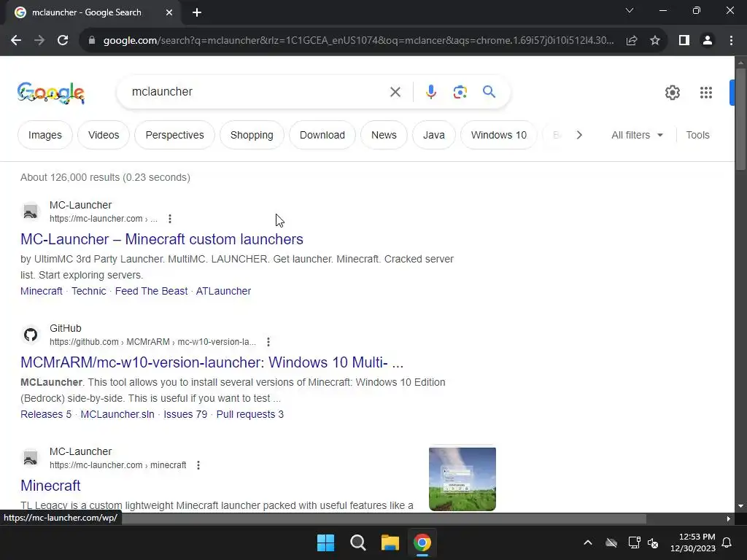
Task: Show more filter chips with right chevron
Action: point(578,135)
